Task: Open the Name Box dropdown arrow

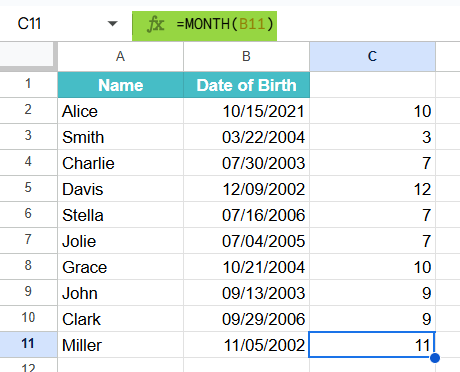Action: [x=113, y=24]
